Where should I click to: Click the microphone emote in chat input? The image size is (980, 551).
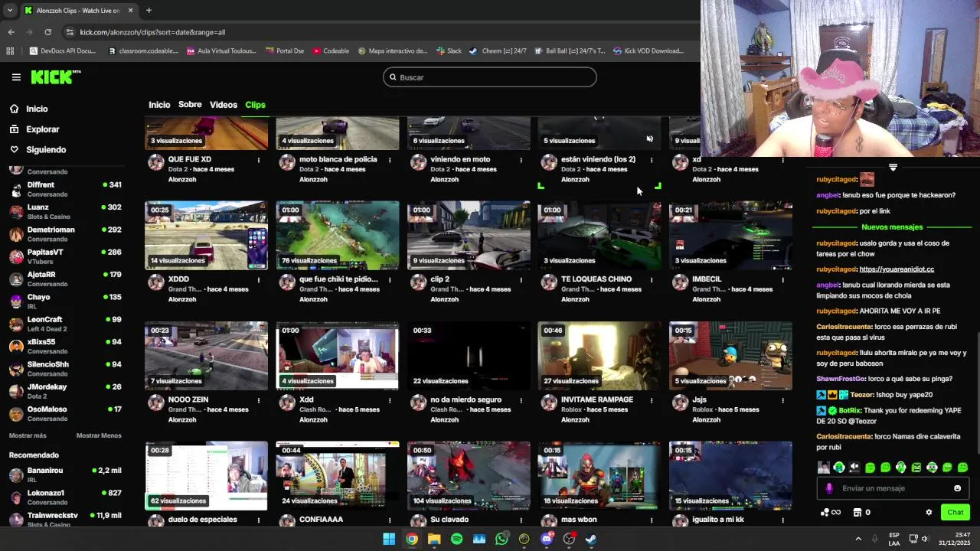click(828, 488)
